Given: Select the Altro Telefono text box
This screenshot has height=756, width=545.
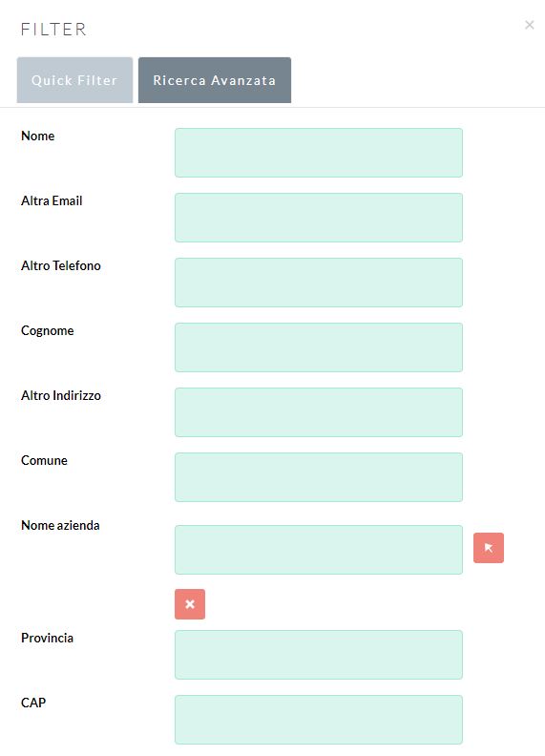Looking at the screenshot, I should [319, 283].
